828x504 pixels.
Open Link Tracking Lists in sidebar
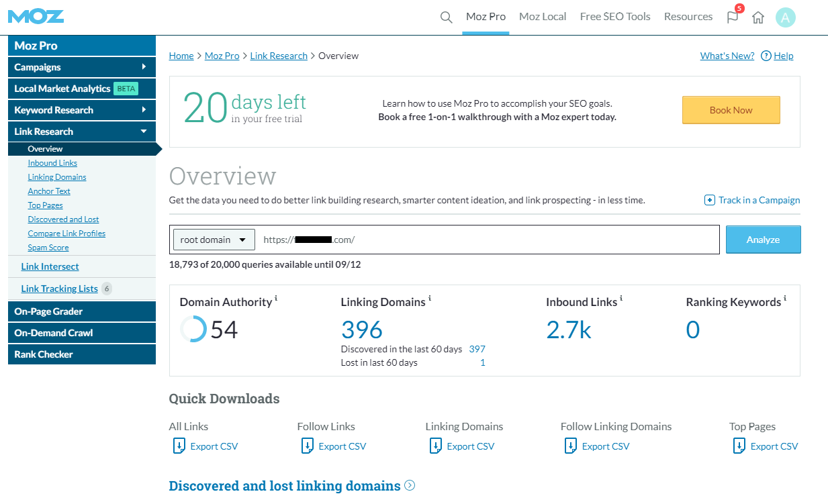click(x=59, y=289)
